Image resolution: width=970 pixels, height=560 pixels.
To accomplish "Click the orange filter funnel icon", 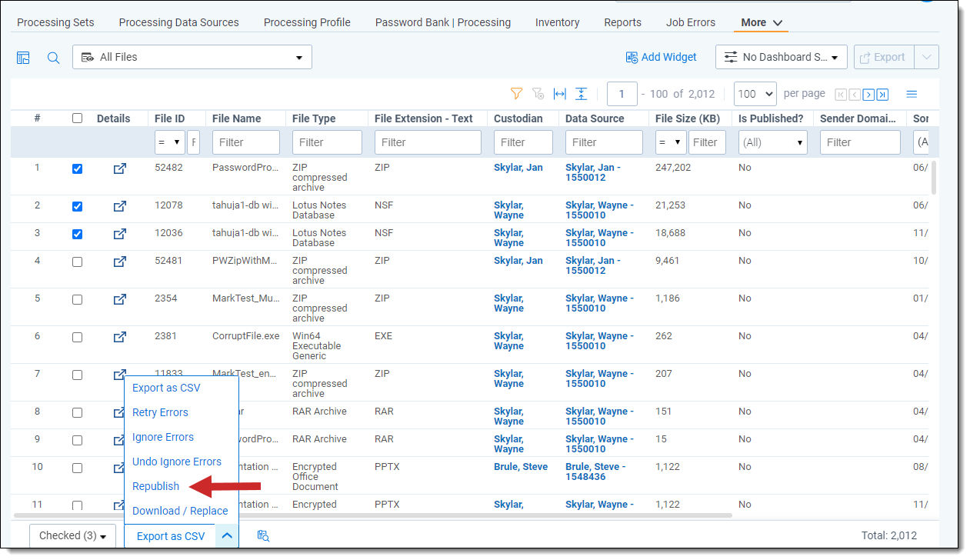I will [x=517, y=94].
